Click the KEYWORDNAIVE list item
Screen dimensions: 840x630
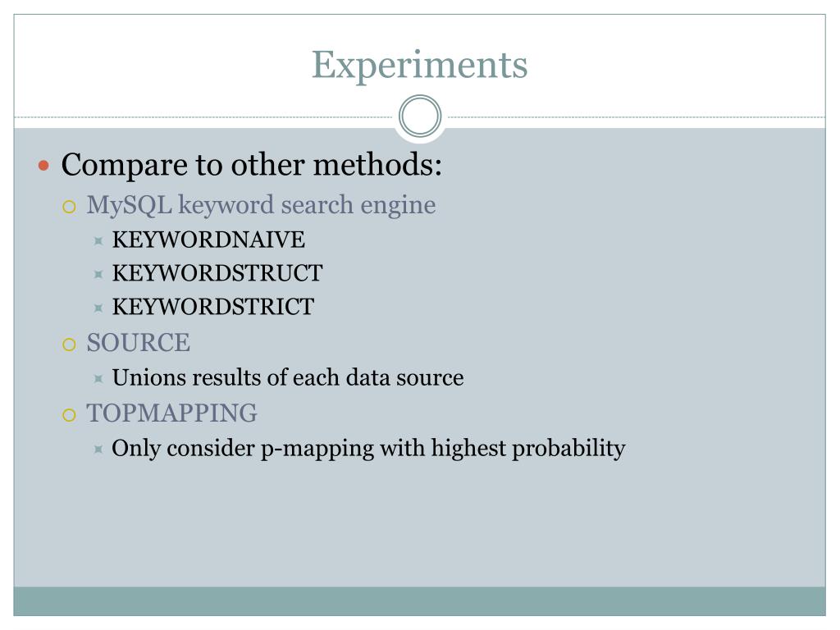click(x=208, y=240)
